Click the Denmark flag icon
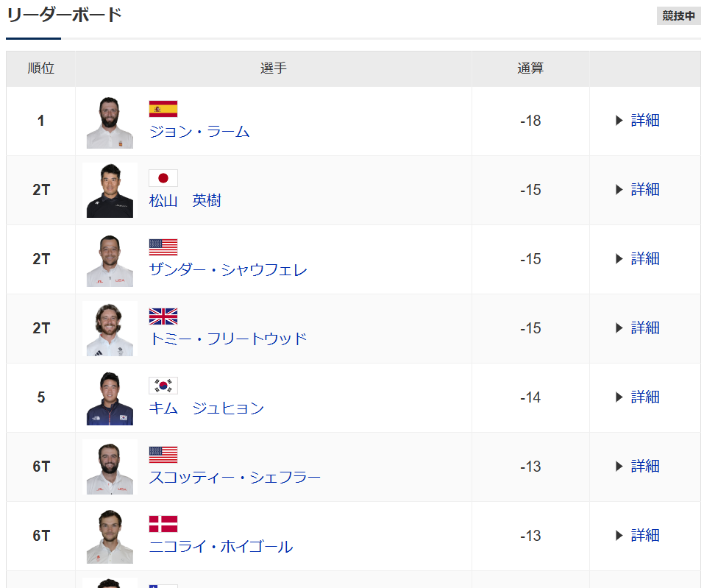This screenshot has width=704, height=588. [x=163, y=524]
